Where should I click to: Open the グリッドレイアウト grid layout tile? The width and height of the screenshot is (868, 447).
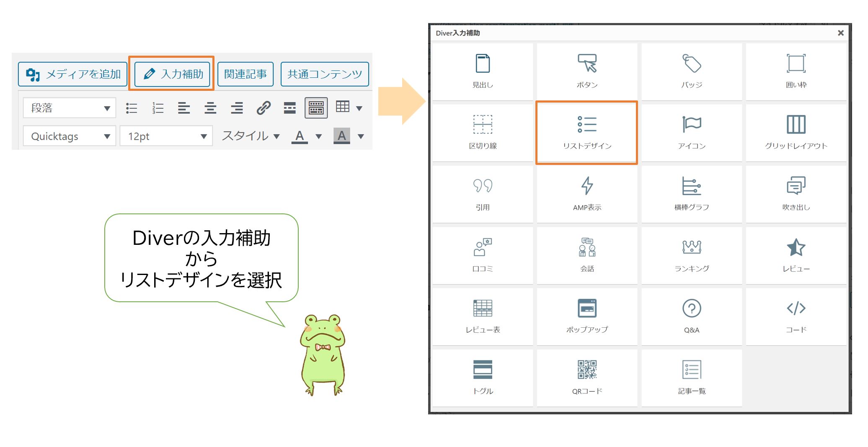coord(796,132)
